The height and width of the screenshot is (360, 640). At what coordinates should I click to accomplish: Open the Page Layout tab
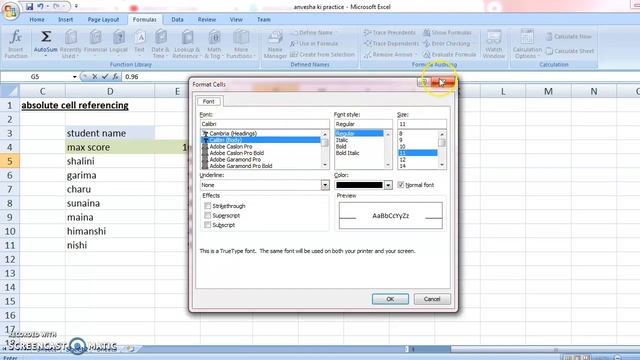103,19
